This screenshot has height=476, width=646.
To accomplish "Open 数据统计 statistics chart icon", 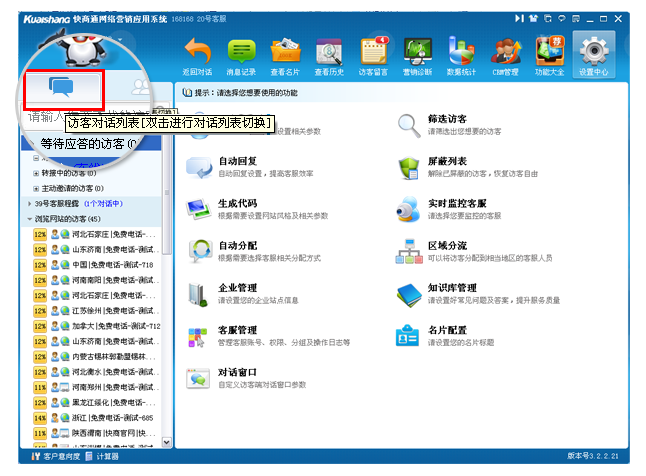I will tap(461, 51).
